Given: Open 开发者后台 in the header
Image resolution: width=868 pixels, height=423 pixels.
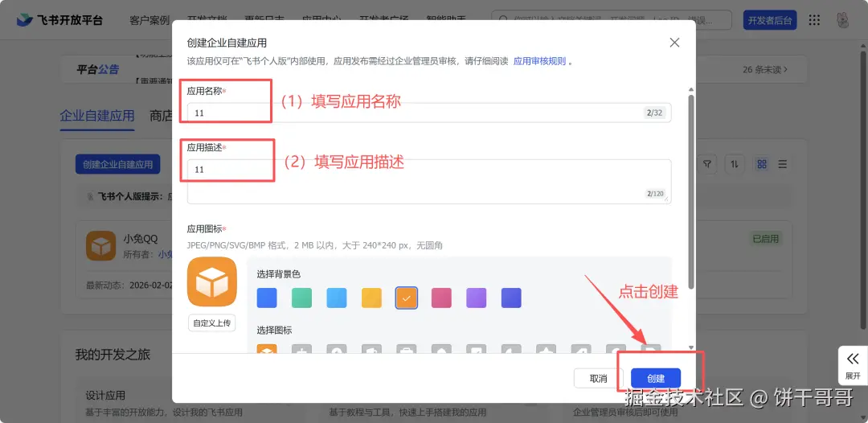Looking at the screenshot, I should 769,20.
